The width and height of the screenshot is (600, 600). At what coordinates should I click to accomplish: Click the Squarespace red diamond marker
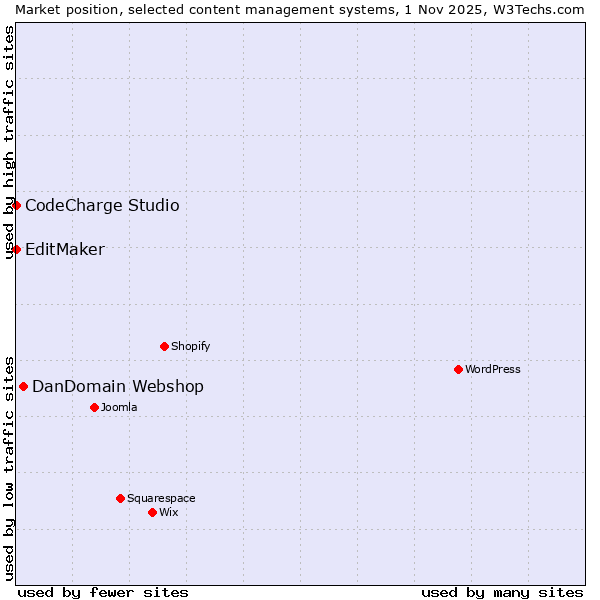[x=120, y=498]
